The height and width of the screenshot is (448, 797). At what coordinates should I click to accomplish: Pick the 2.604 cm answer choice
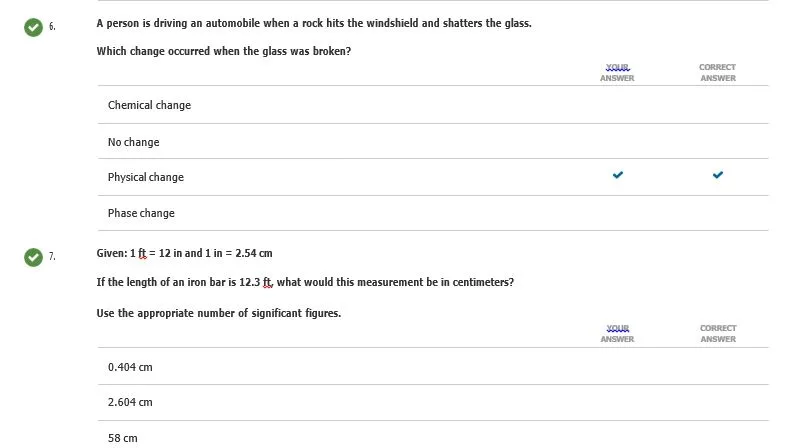pos(433,402)
